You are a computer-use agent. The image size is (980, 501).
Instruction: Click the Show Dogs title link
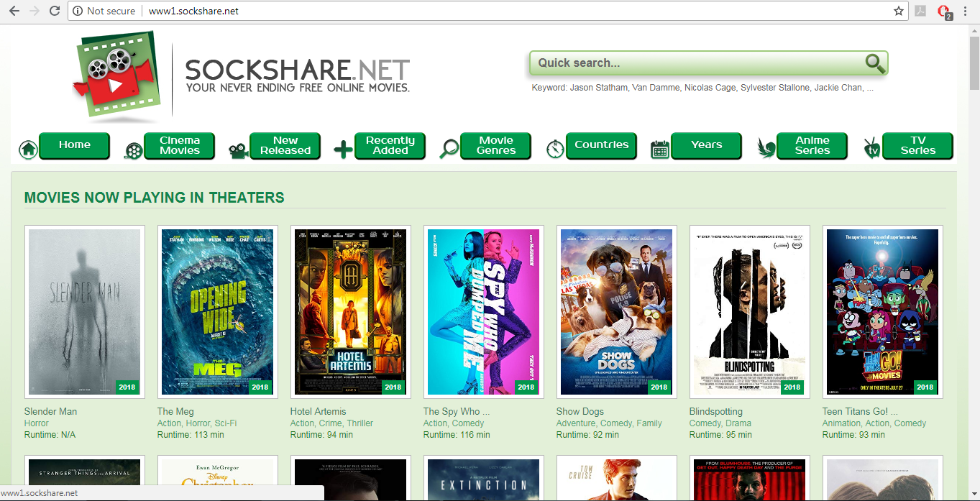[580, 411]
